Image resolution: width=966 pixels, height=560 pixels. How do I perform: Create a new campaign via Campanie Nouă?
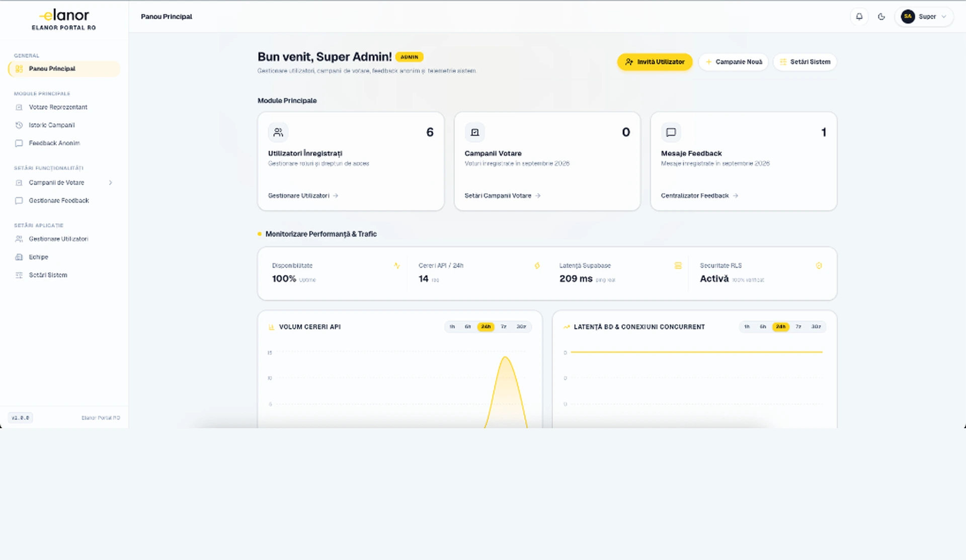(734, 62)
